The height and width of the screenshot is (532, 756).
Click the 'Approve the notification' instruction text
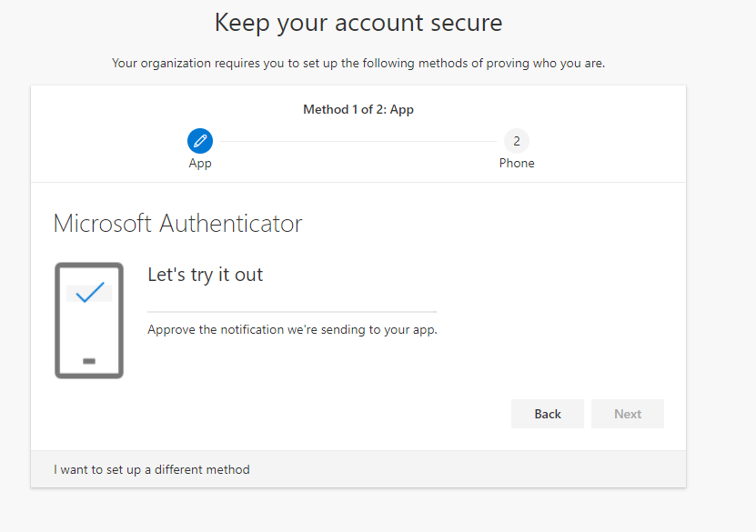(x=292, y=329)
